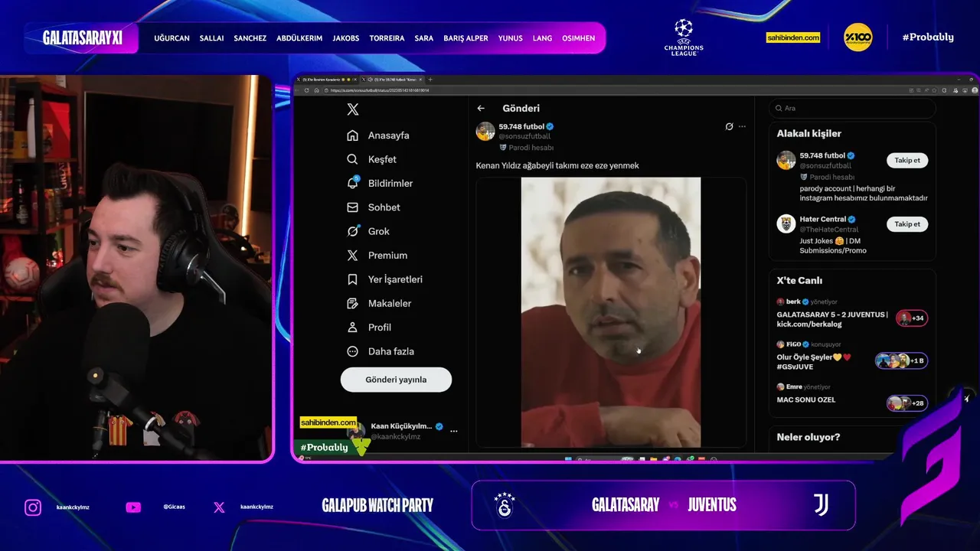Open Profil person icon

coord(352,328)
